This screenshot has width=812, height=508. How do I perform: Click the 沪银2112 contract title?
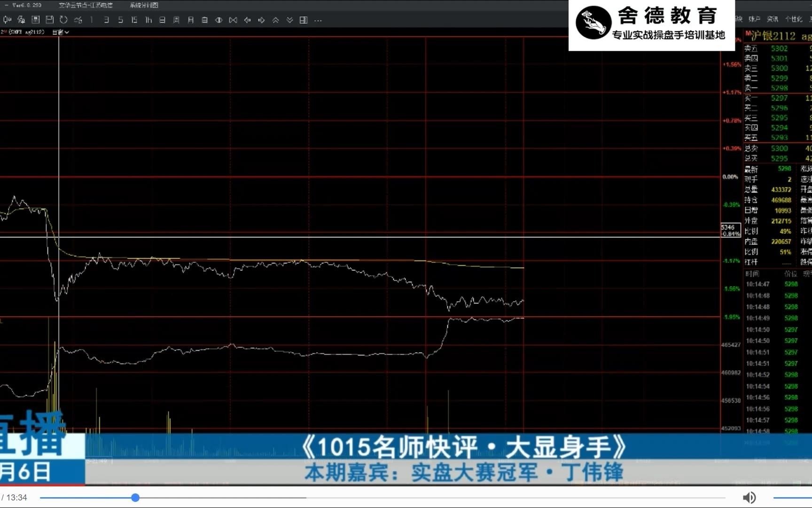773,36
